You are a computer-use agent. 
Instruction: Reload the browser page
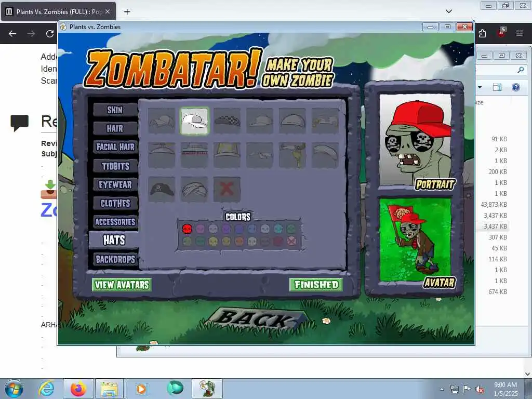tap(50, 34)
